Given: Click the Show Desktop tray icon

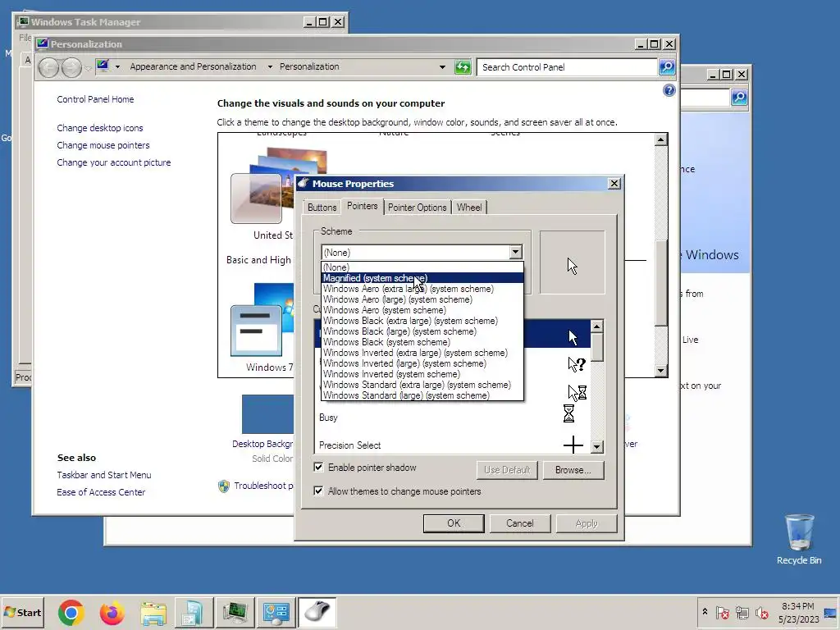Looking at the screenshot, I should tap(831, 612).
